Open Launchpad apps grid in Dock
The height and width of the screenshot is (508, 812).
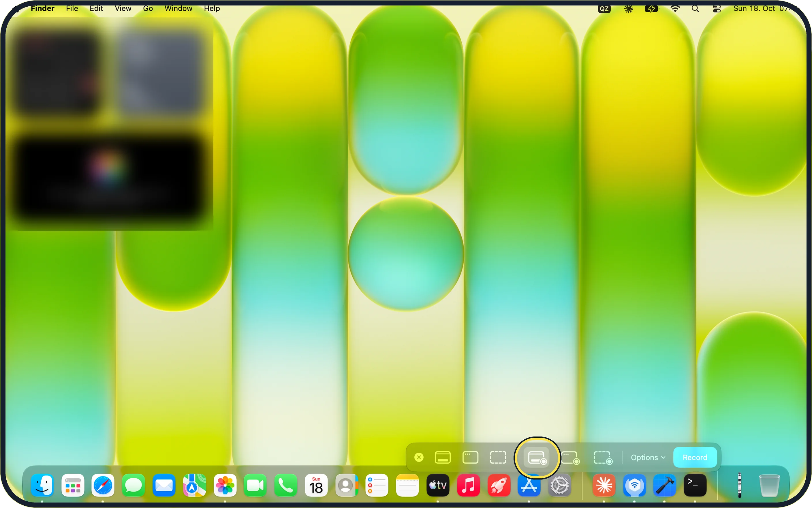[73, 485]
